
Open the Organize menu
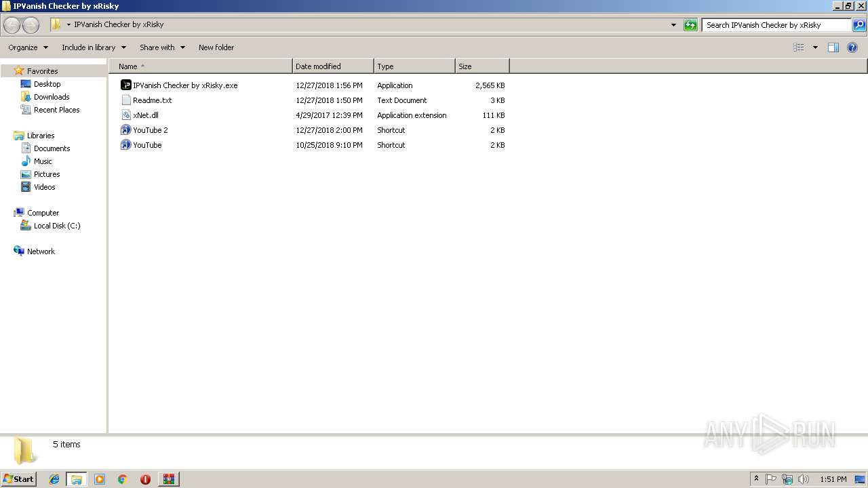[28, 47]
